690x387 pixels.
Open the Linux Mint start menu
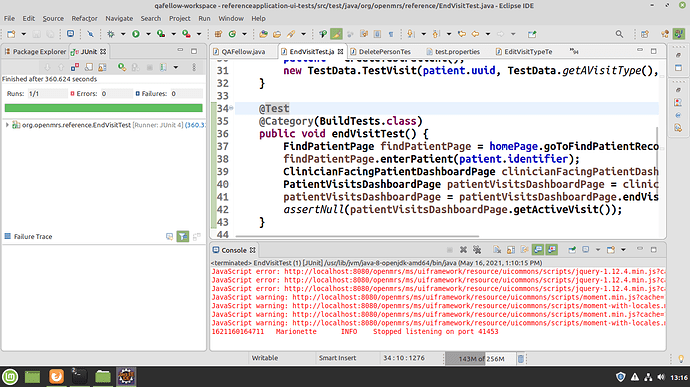click(x=10, y=376)
